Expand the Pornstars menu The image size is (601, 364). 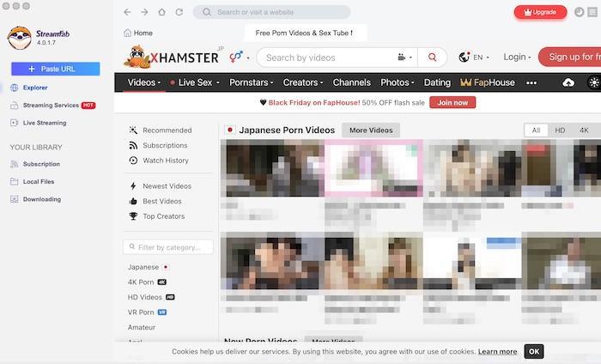(252, 82)
